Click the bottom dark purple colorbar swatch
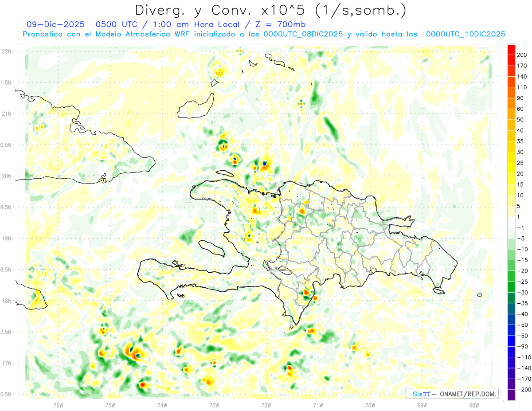532x411 pixels. tap(512, 395)
